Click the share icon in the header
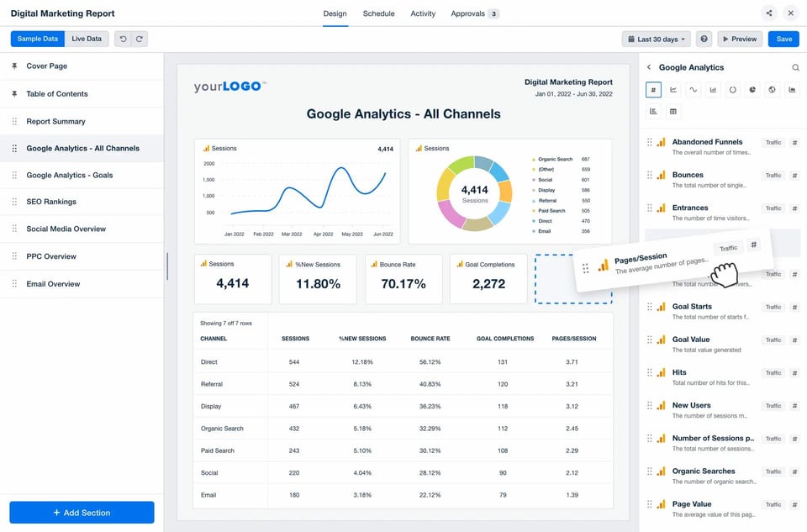807x532 pixels. point(768,13)
